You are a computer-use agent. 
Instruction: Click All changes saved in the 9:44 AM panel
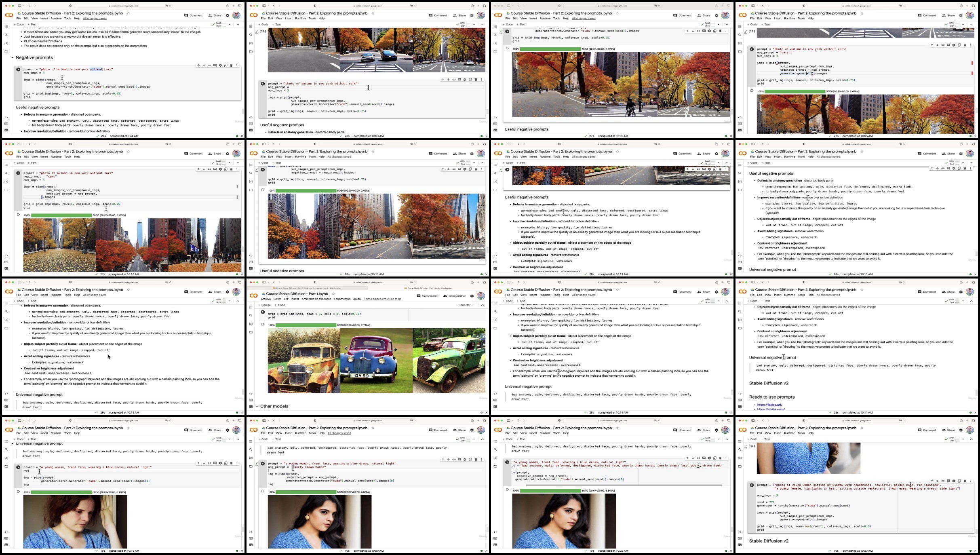95,19
